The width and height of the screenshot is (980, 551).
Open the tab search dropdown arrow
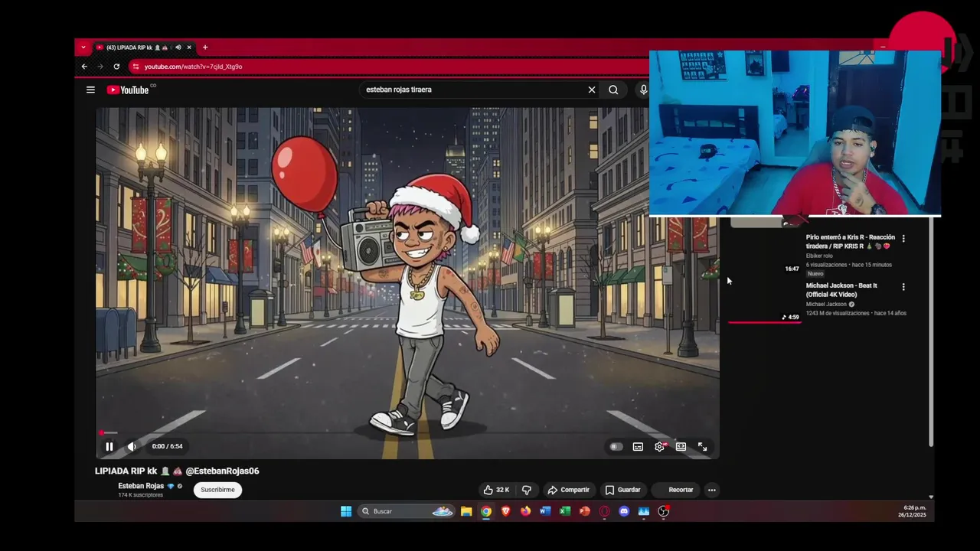click(x=83, y=47)
